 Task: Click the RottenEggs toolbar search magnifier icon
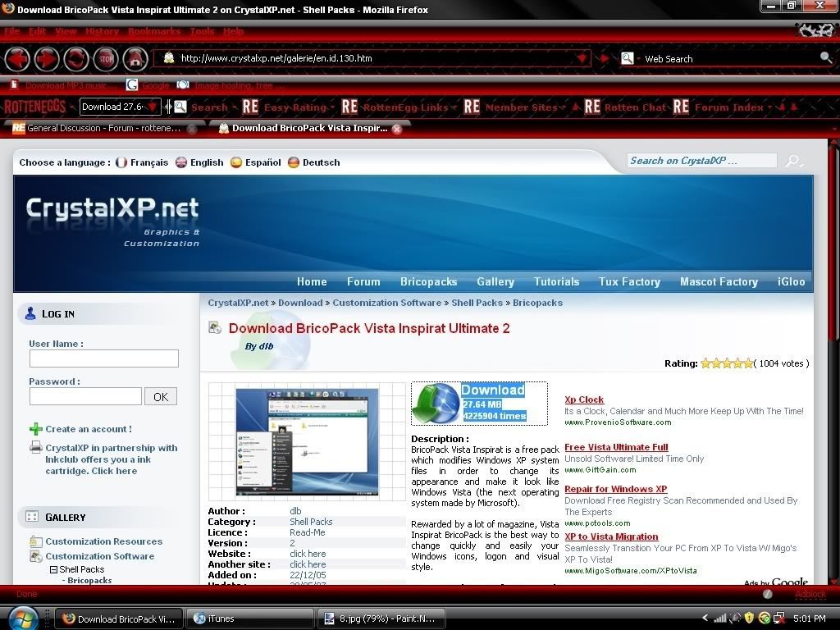[x=180, y=107]
